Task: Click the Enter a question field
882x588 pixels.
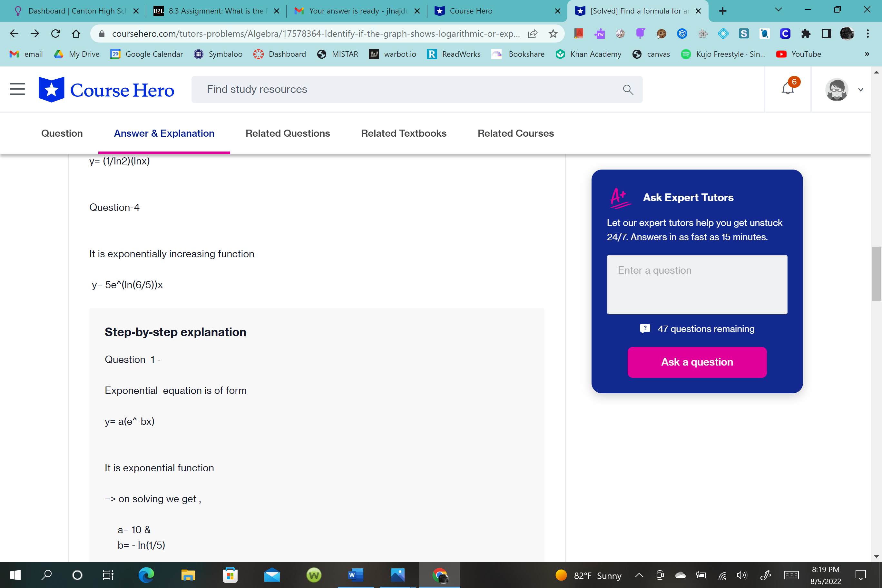Action: [697, 284]
